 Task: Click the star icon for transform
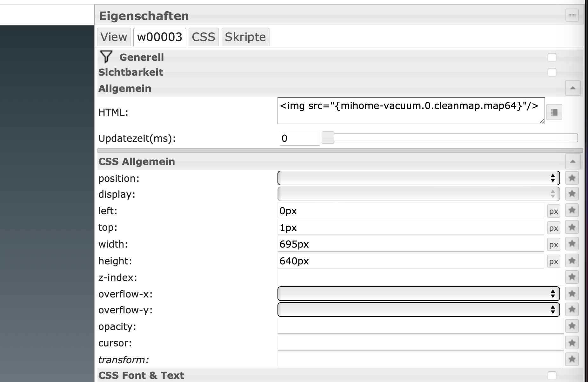pyautogui.click(x=572, y=359)
